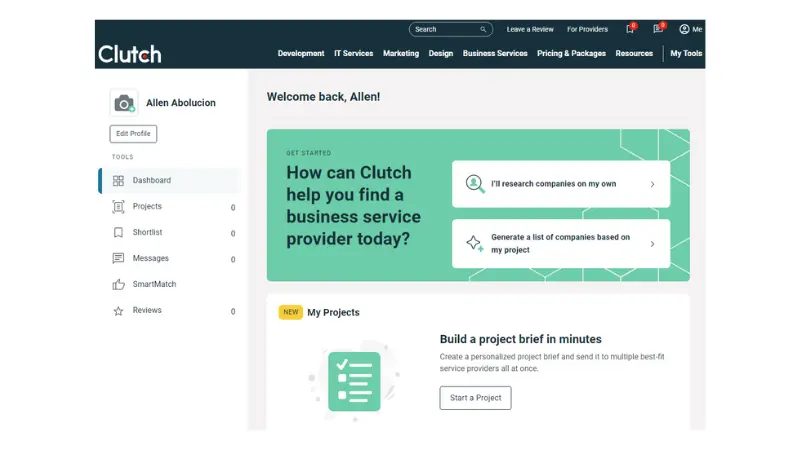Image resolution: width=800 pixels, height=450 pixels.
Task: Click the Edit Profile button
Action: tap(133, 134)
